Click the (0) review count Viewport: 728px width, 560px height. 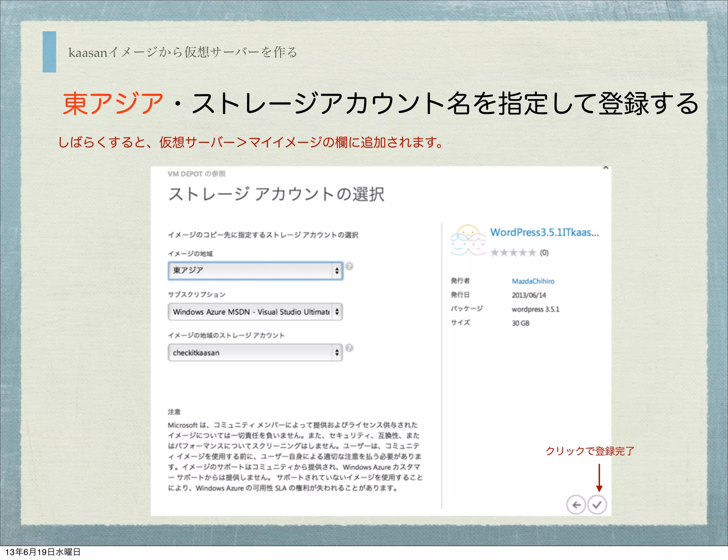(x=544, y=253)
